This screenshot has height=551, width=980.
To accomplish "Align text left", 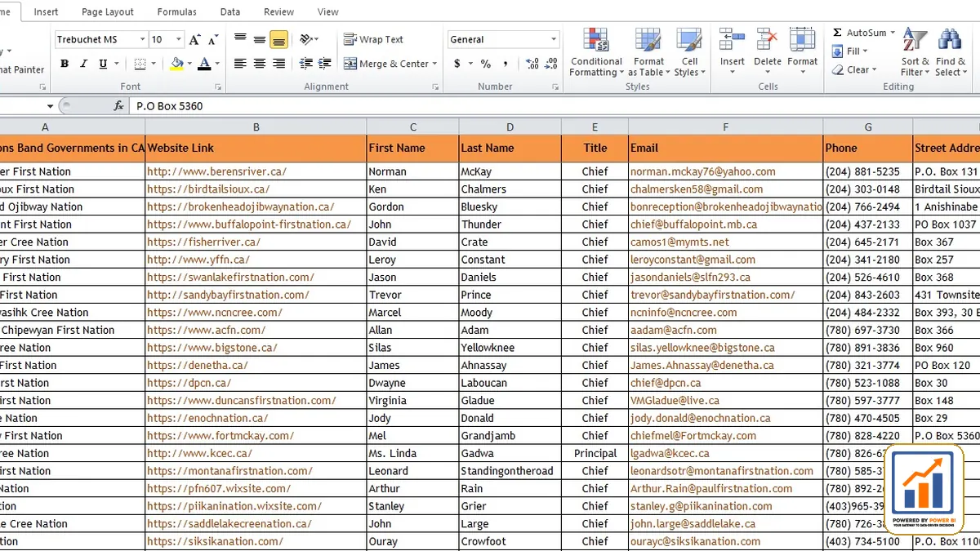I will coord(240,64).
